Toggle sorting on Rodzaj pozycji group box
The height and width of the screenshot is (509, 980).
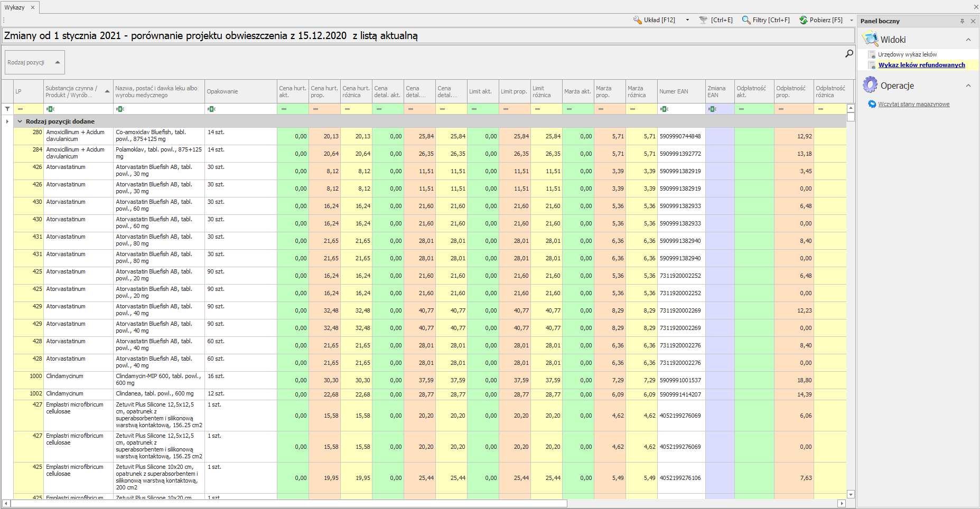34,62
